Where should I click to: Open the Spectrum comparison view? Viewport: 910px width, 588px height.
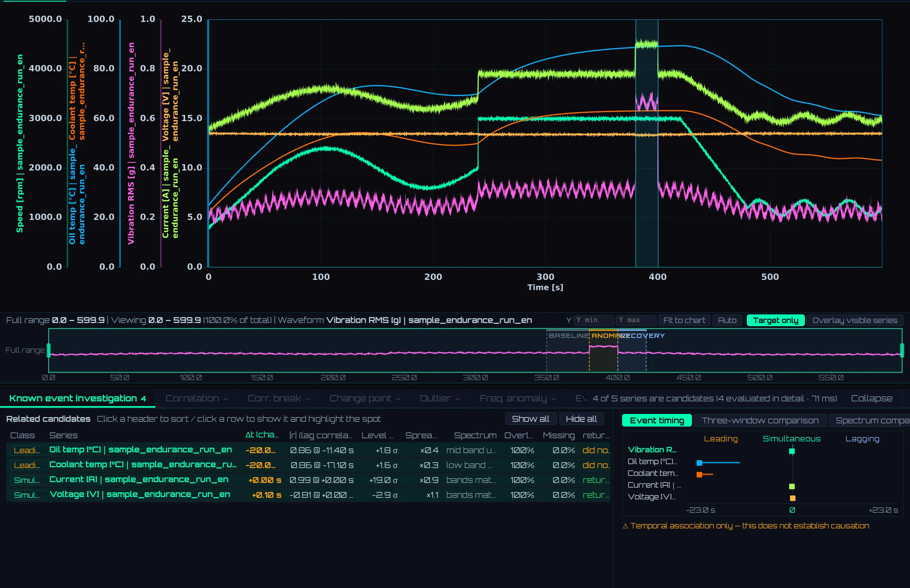(869, 421)
